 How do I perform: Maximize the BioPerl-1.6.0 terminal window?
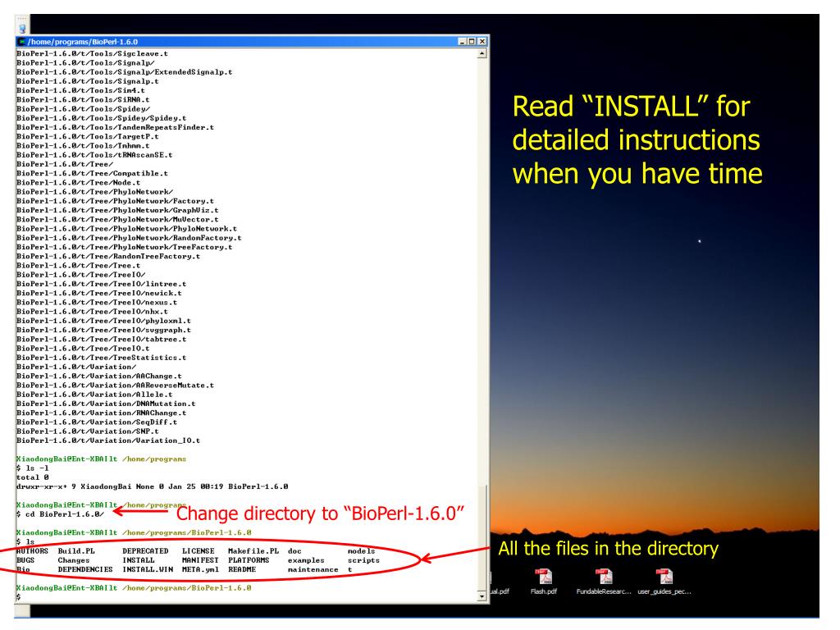[x=472, y=42]
